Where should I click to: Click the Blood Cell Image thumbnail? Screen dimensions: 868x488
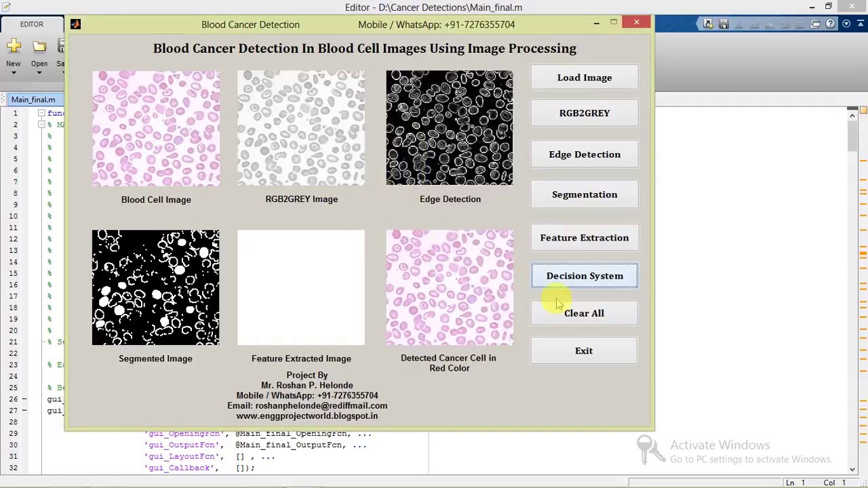[156, 128]
